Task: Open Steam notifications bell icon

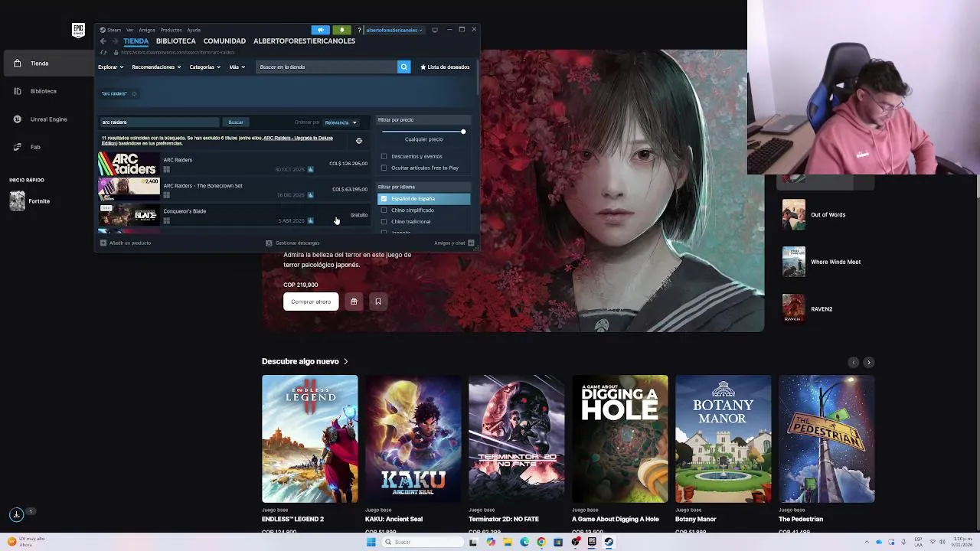Action: click(x=341, y=30)
